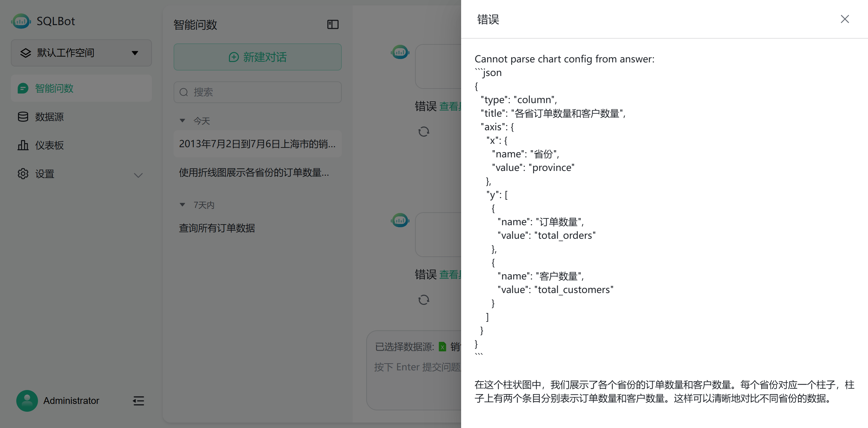Expand the 设置 chevron in the sidebar
The height and width of the screenshot is (428, 868).
pyautogui.click(x=138, y=175)
